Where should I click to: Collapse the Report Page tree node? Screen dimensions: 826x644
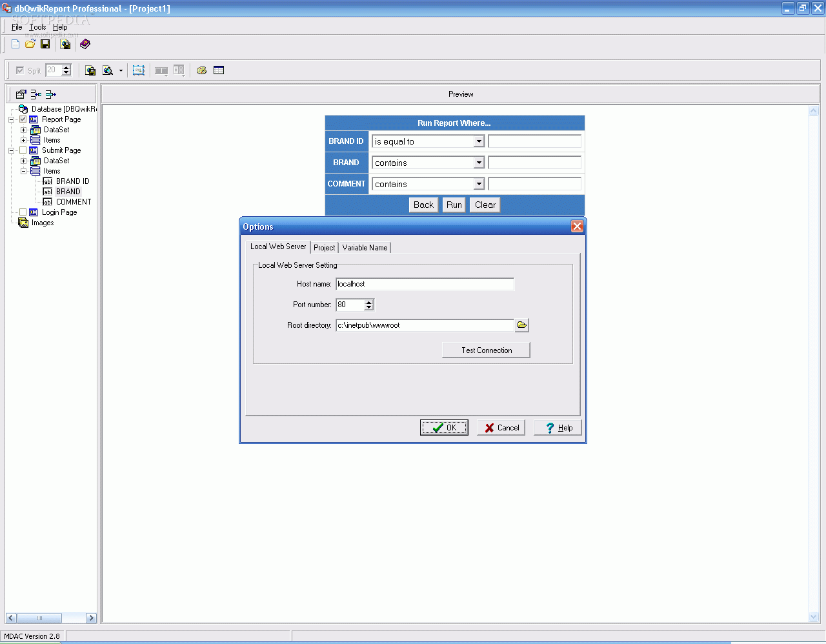click(x=11, y=119)
